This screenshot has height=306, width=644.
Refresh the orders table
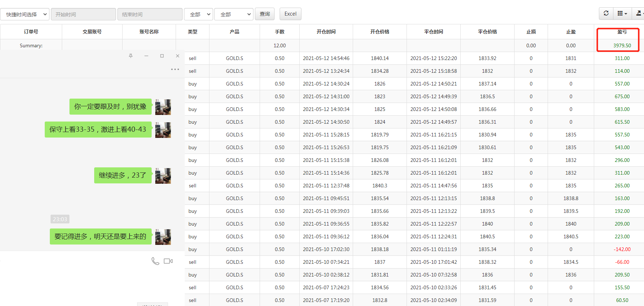(606, 13)
